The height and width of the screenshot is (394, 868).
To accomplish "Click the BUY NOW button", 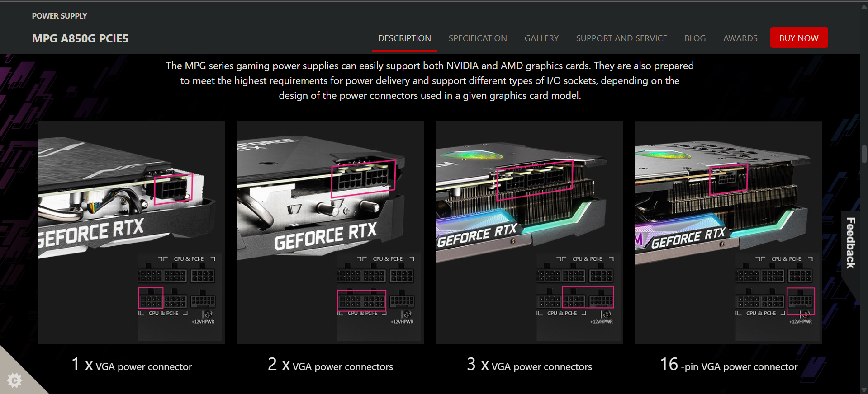I will [x=799, y=38].
